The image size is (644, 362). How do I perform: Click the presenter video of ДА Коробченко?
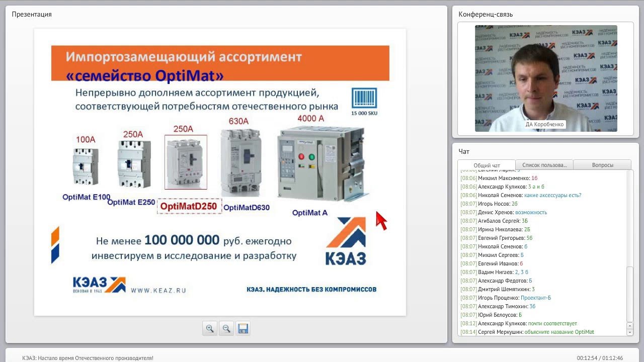(546, 78)
